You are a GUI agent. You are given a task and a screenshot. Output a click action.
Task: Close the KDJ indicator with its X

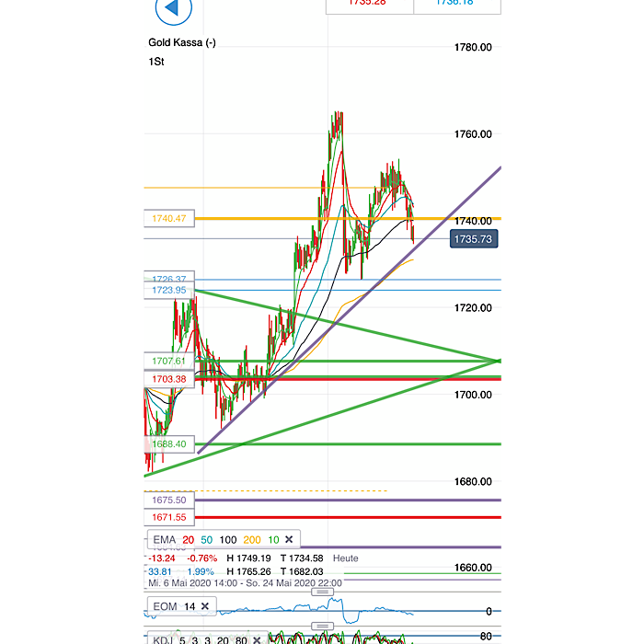pyautogui.click(x=257, y=640)
